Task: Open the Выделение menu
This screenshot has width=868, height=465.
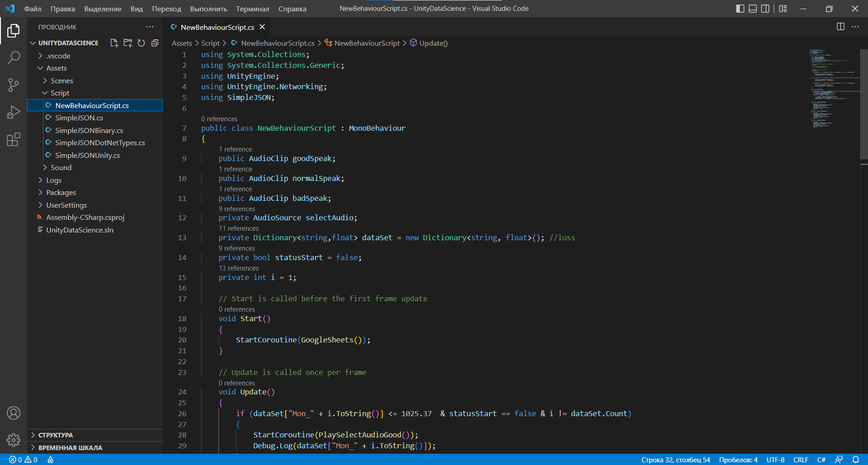Action: click(103, 9)
